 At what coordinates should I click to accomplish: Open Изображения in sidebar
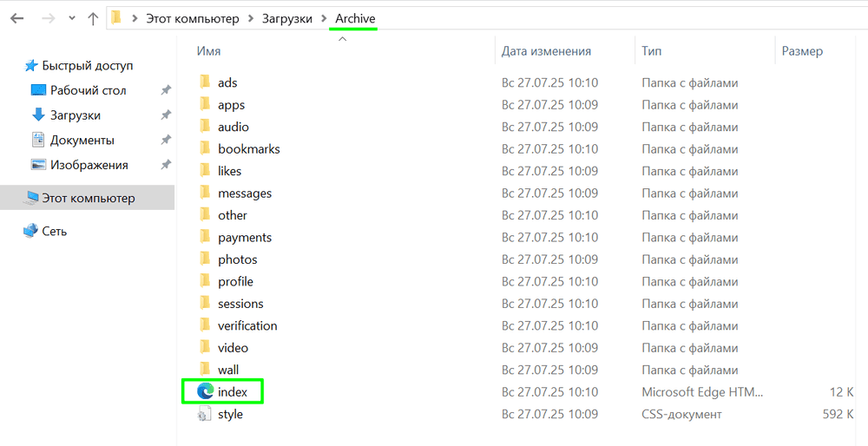[89, 165]
